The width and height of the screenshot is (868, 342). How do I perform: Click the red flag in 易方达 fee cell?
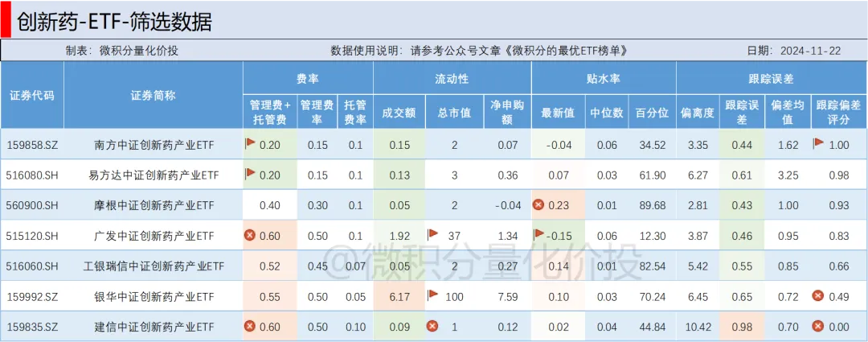click(x=250, y=174)
